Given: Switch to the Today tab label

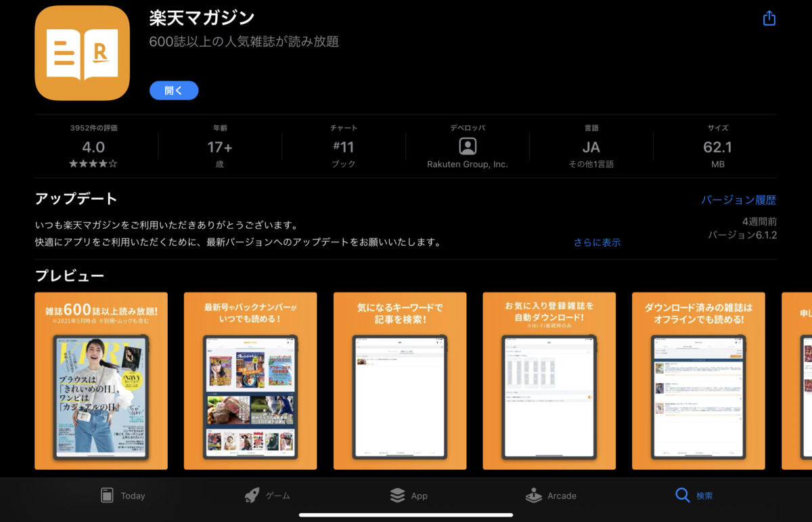Looking at the screenshot, I should [x=133, y=496].
